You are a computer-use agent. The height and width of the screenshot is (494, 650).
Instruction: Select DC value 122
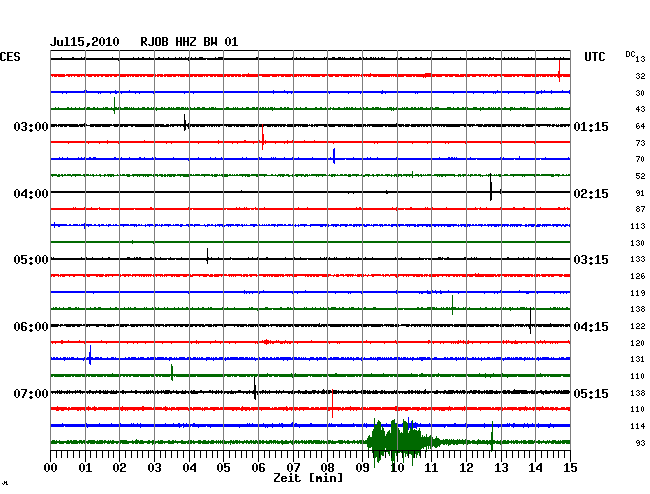[x=638, y=326]
